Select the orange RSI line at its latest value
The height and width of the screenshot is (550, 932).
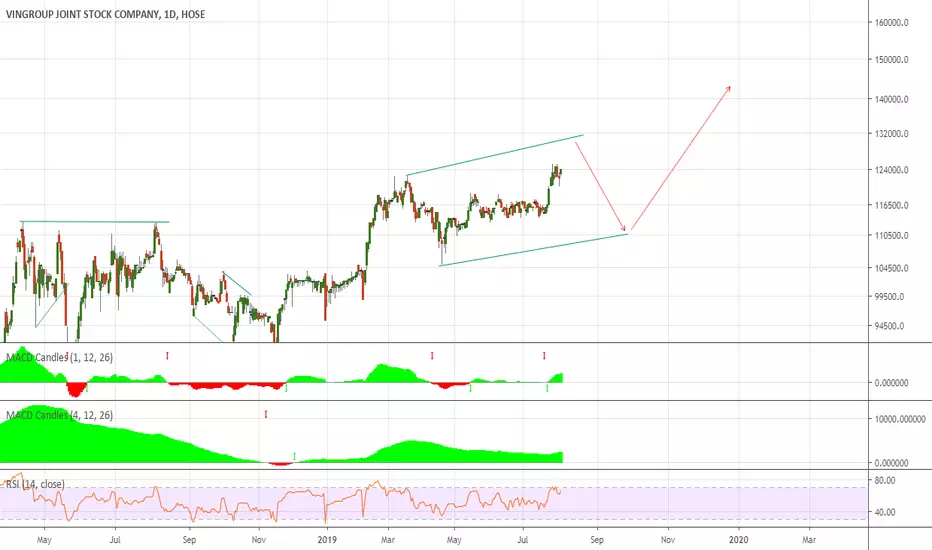(560, 491)
